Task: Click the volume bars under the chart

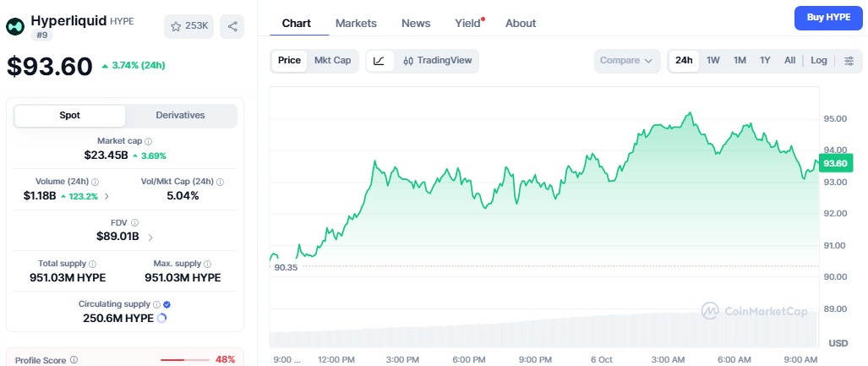Action: [543, 330]
